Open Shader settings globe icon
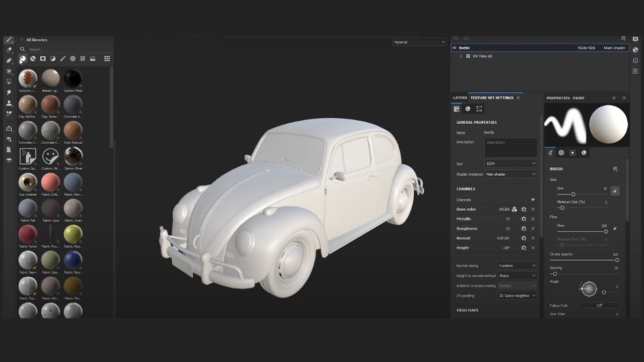644x362 pixels. tap(635, 50)
